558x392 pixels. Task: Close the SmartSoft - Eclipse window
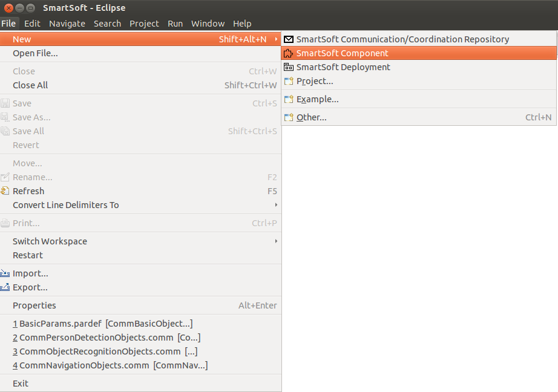[x=8, y=8]
